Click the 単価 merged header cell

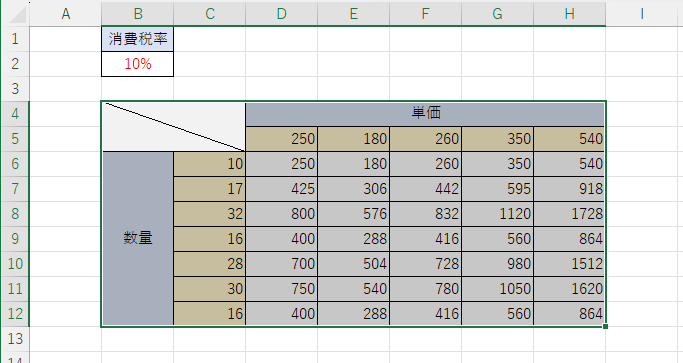(426, 114)
